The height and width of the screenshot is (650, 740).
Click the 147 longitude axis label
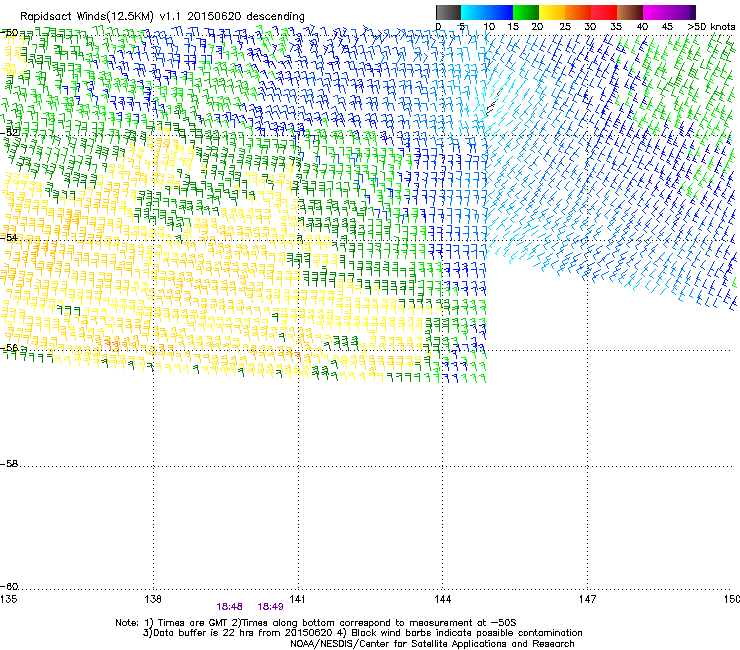point(587,599)
